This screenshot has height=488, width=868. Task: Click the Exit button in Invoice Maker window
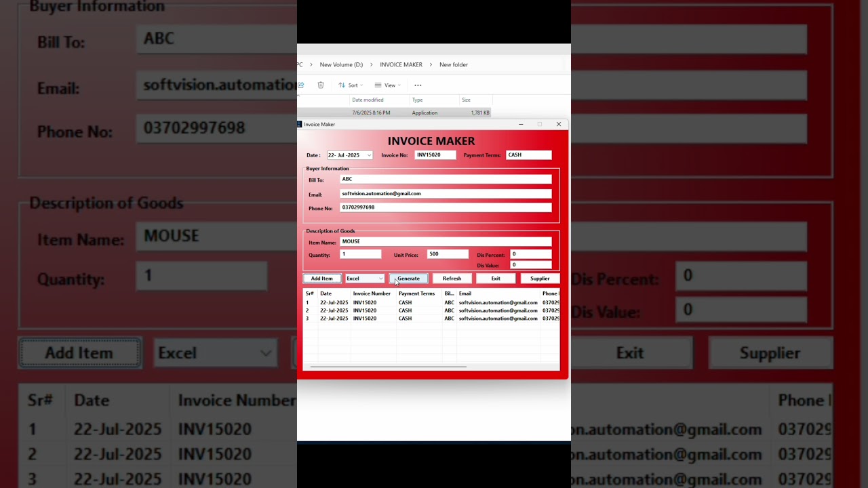[x=496, y=279]
